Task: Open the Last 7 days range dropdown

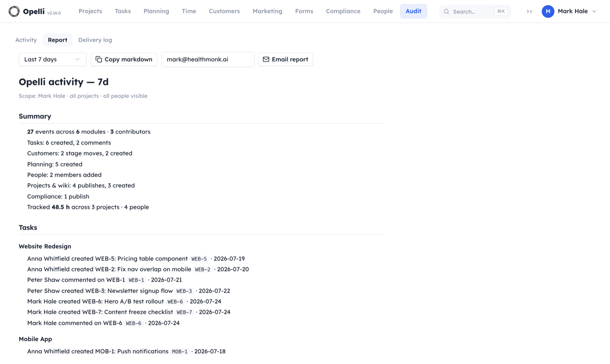Action: [52, 59]
